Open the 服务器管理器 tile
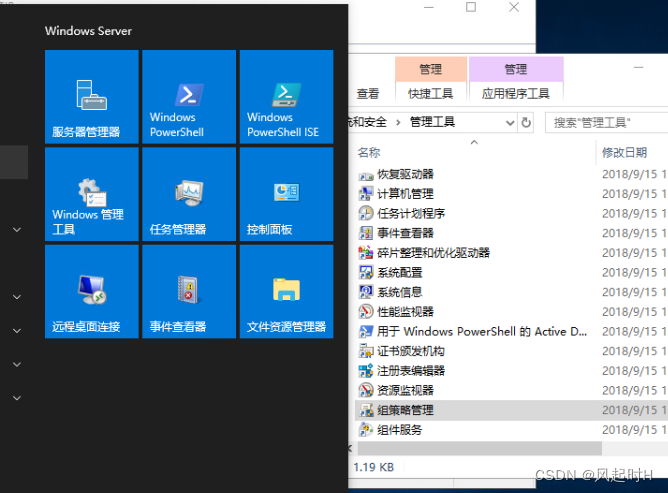 pos(92,97)
